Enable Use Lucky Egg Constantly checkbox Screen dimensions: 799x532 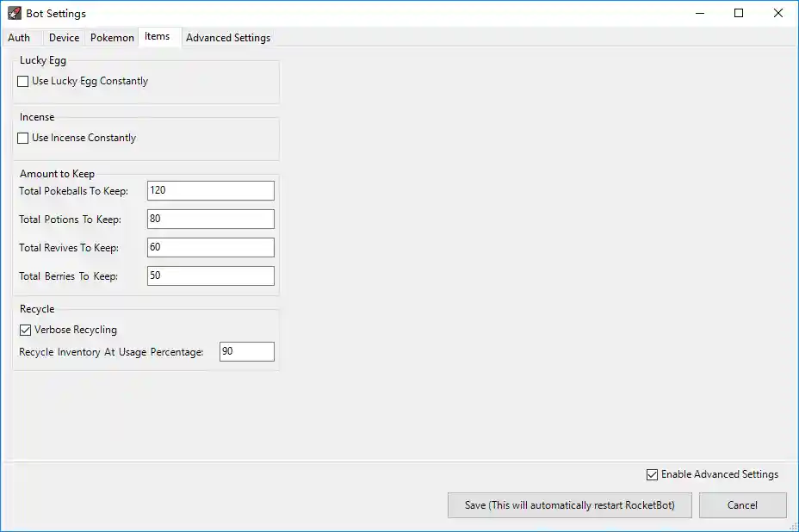pos(23,82)
